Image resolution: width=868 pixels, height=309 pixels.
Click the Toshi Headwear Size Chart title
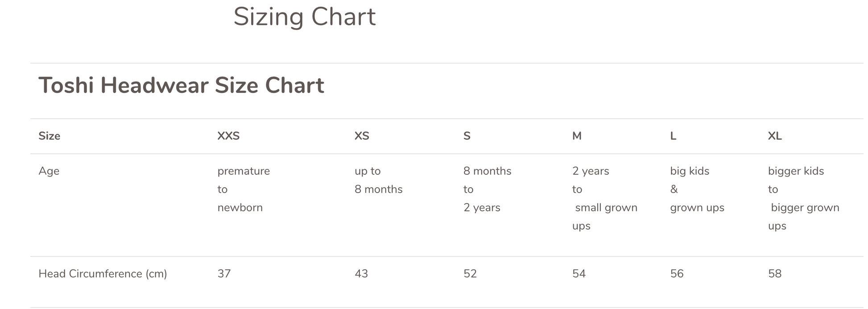181,85
